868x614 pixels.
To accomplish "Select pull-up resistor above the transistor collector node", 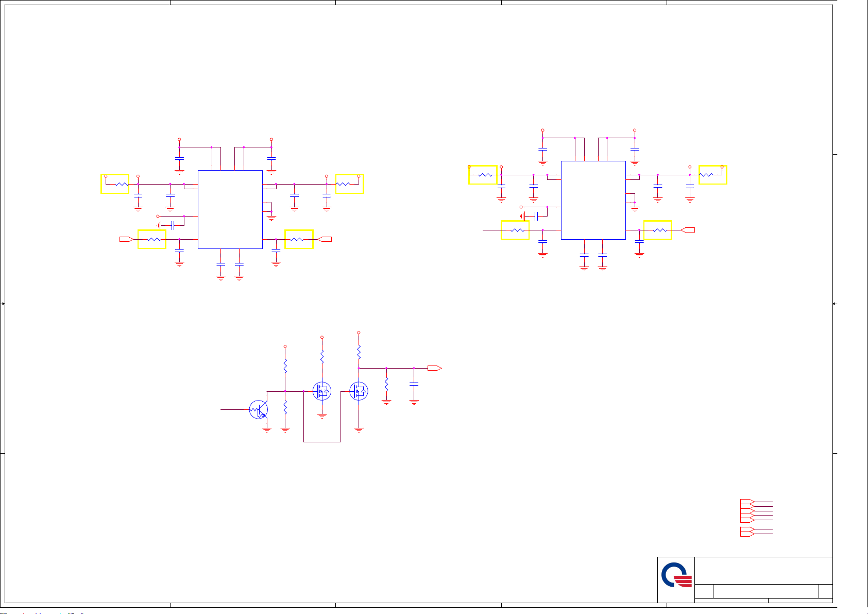I will pyautogui.click(x=285, y=366).
